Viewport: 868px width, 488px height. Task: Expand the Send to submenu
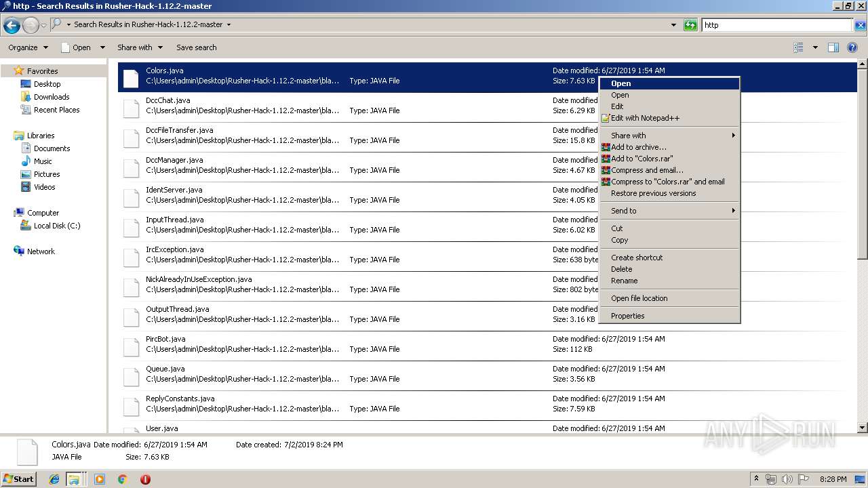(669, 211)
